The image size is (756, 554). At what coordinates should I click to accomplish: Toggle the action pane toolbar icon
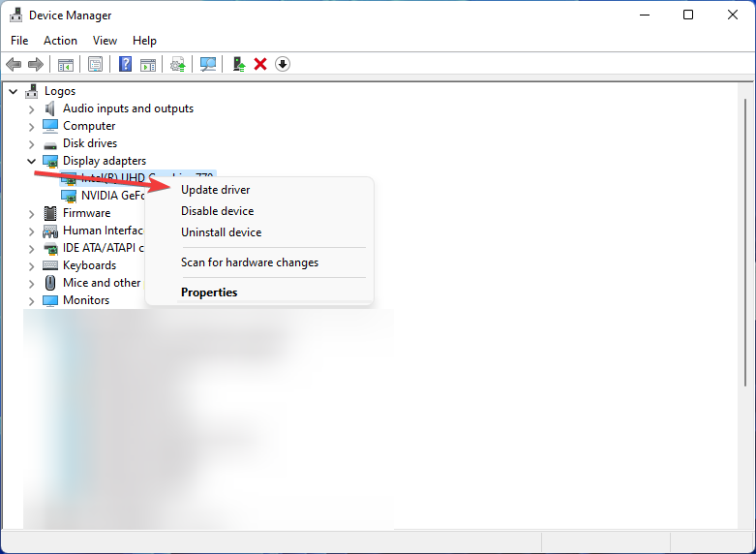[x=148, y=64]
